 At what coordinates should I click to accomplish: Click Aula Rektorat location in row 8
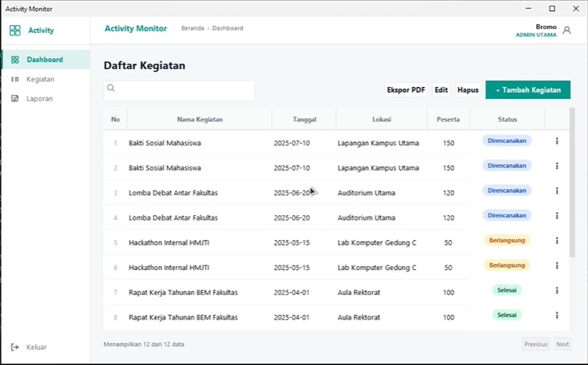[359, 317]
